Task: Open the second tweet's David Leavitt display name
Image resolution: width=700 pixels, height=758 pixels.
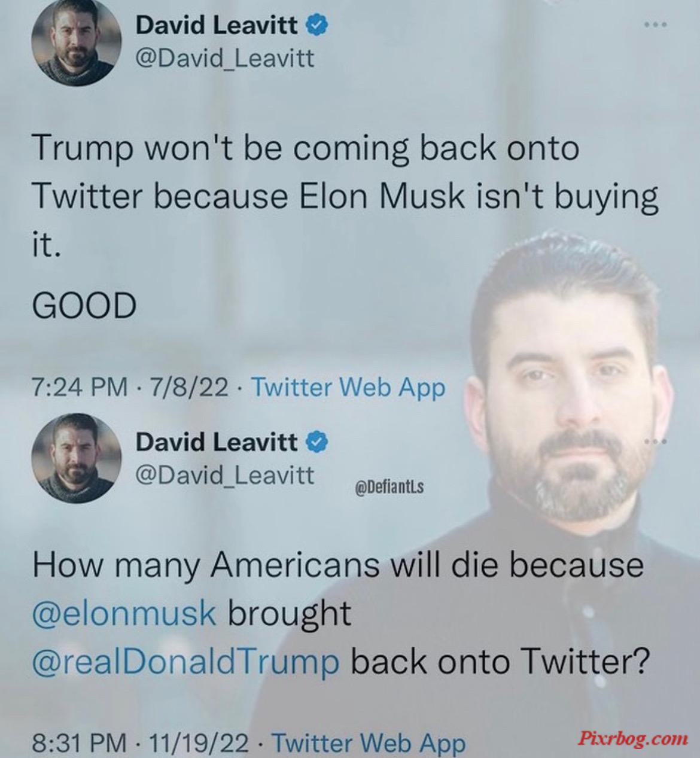Action: pyautogui.click(x=218, y=442)
